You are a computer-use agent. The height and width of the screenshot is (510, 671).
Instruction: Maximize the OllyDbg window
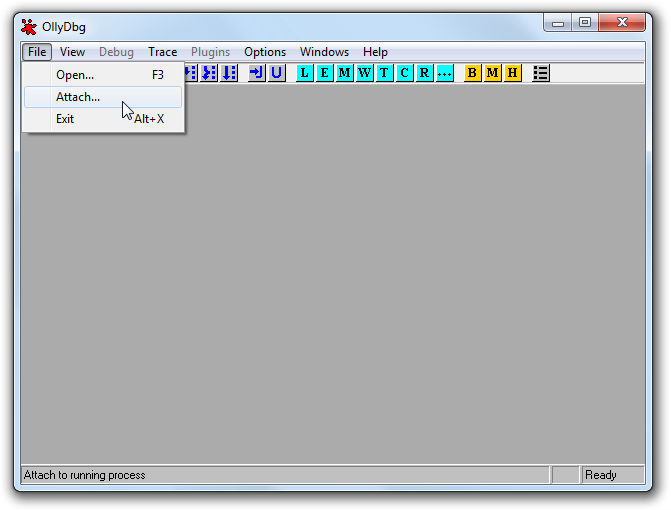[585, 23]
